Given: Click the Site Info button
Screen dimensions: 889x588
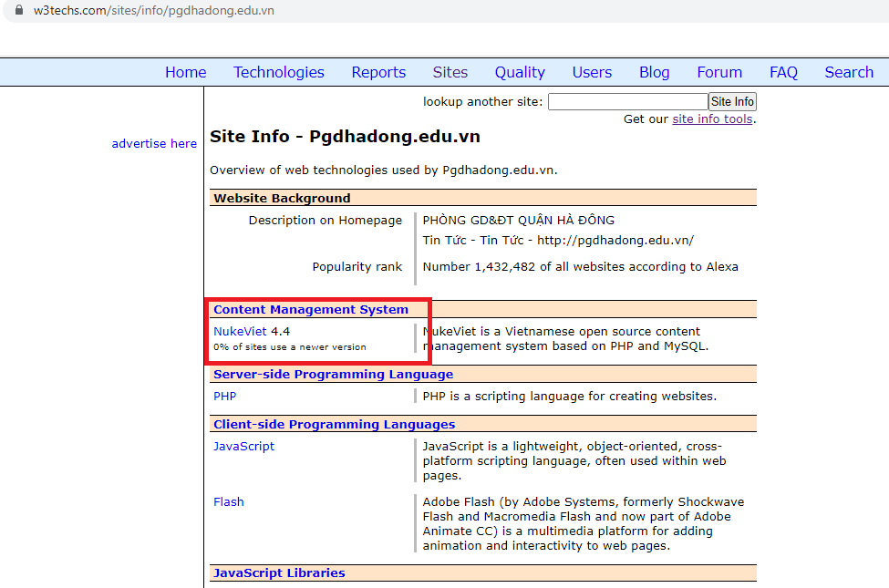Looking at the screenshot, I should pyautogui.click(x=732, y=101).
